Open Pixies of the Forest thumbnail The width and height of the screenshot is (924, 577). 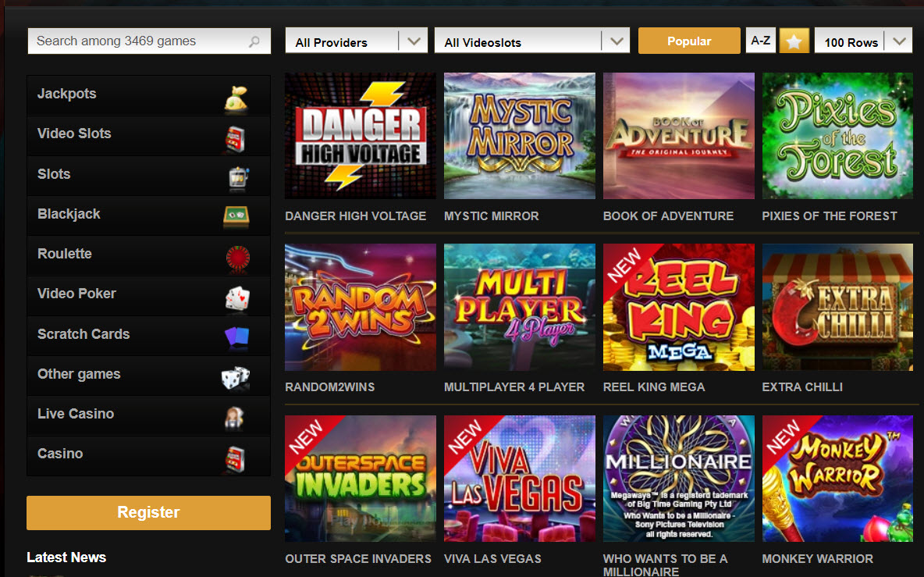click(837, 136)
